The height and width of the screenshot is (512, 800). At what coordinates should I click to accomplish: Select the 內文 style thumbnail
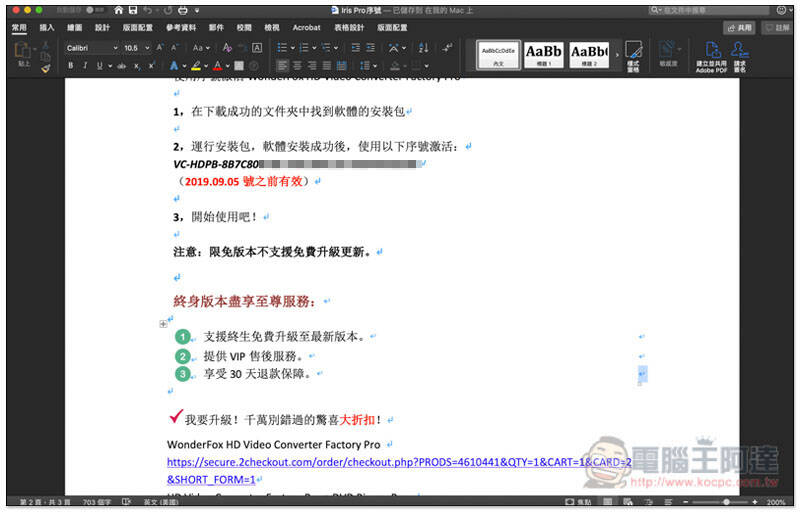pyautogui.click(x=498, y=55)
